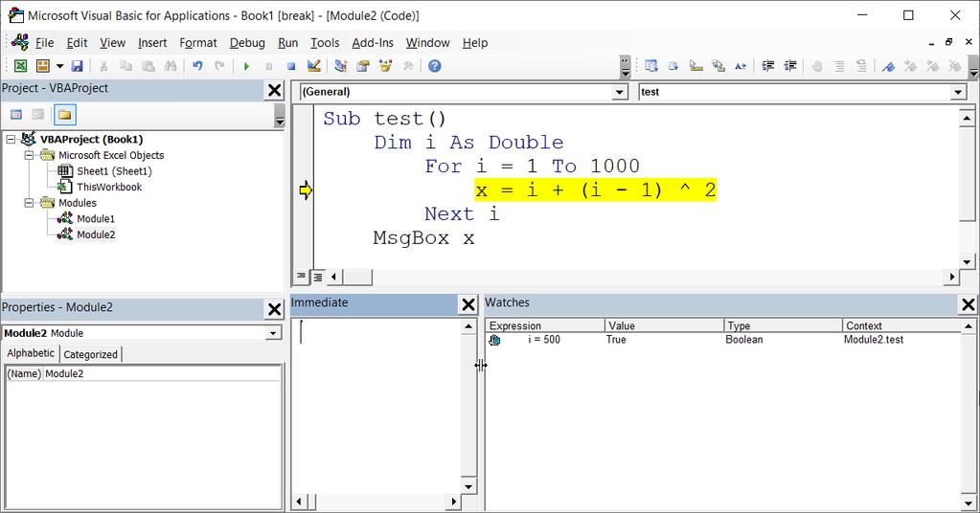Screen dimensions: 980x513
Task: Close the Project - VBAProject panel
Action: click(274, 91)
